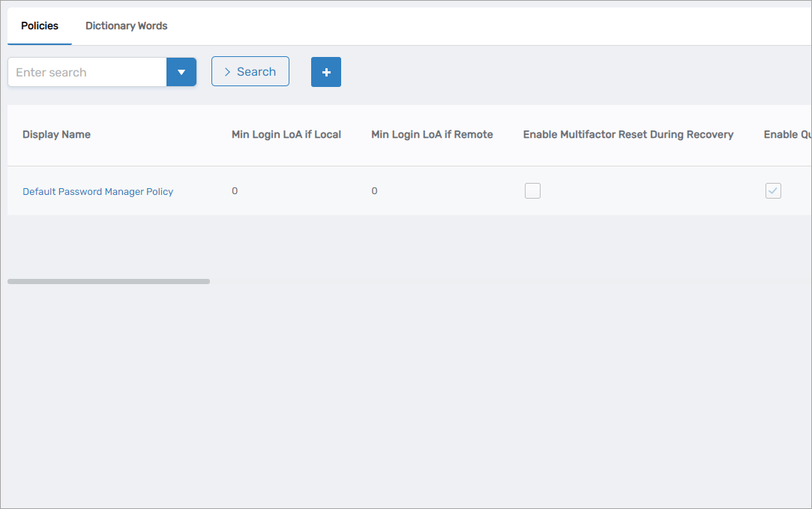Viewport: 812px width, 509px height.
Task: Click the Min Login LoA if Remote header
Action: tap(432, 134)
